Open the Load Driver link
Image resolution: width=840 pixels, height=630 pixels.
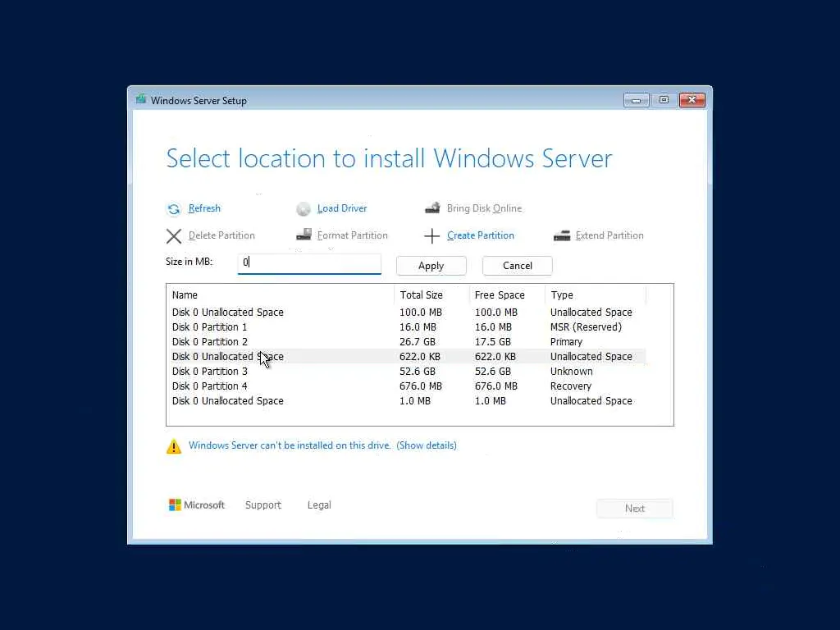(342, 208)
